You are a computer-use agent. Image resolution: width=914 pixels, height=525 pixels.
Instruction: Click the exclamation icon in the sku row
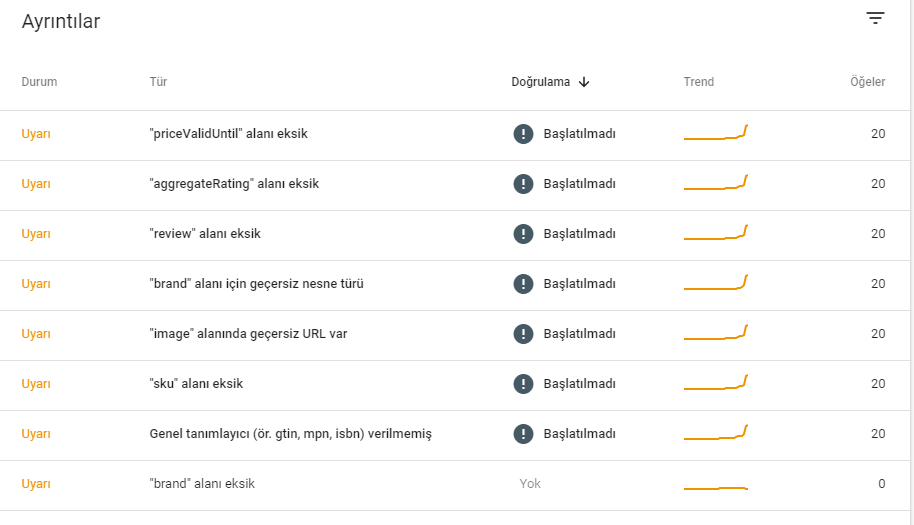click(x=523, y=384)
